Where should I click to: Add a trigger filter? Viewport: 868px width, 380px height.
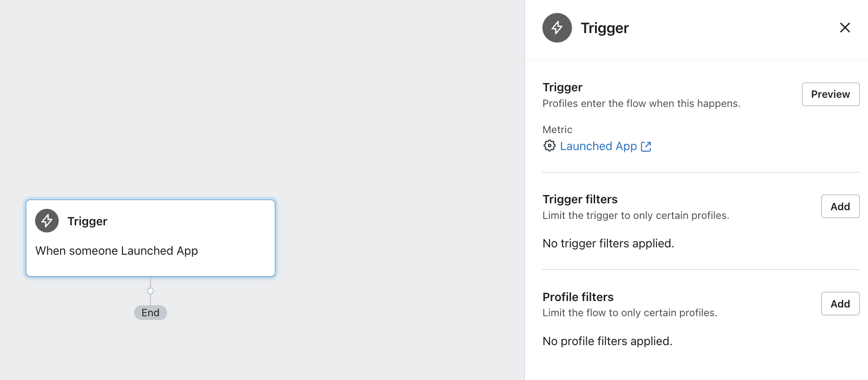(840, 207)
